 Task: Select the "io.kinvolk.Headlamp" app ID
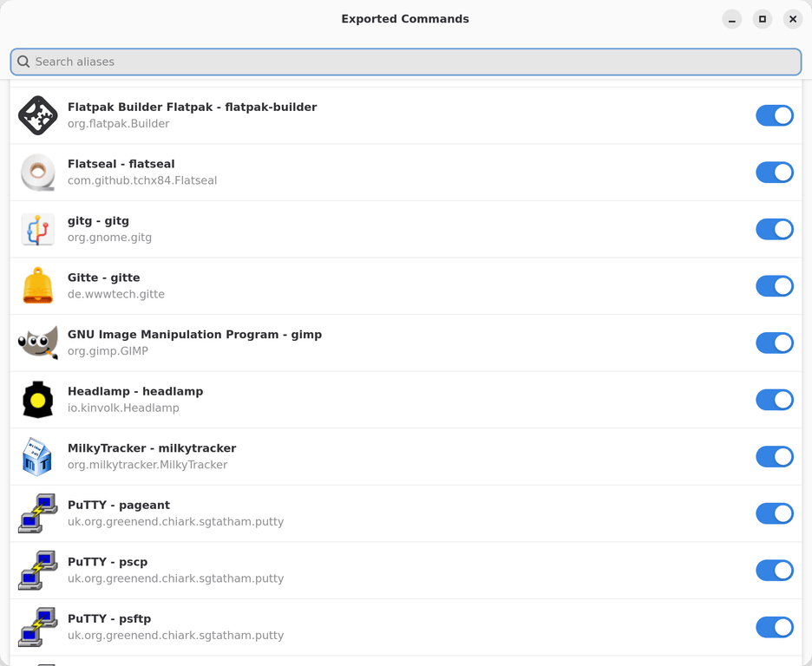123,408
